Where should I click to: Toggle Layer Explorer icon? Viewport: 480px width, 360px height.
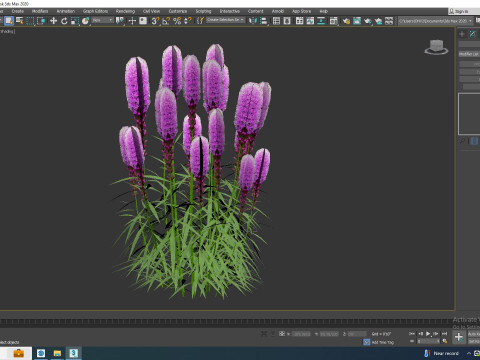pyautogui.click(x=287, y=21)
